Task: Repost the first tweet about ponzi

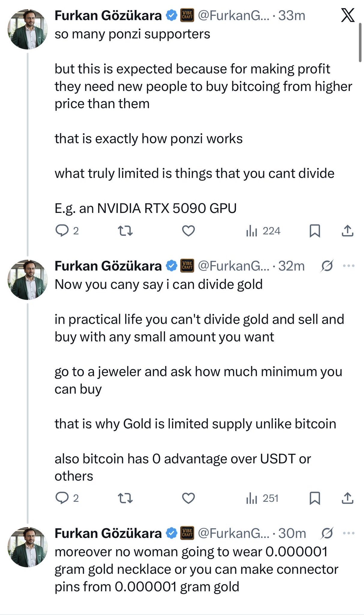Action: [125, 231]
